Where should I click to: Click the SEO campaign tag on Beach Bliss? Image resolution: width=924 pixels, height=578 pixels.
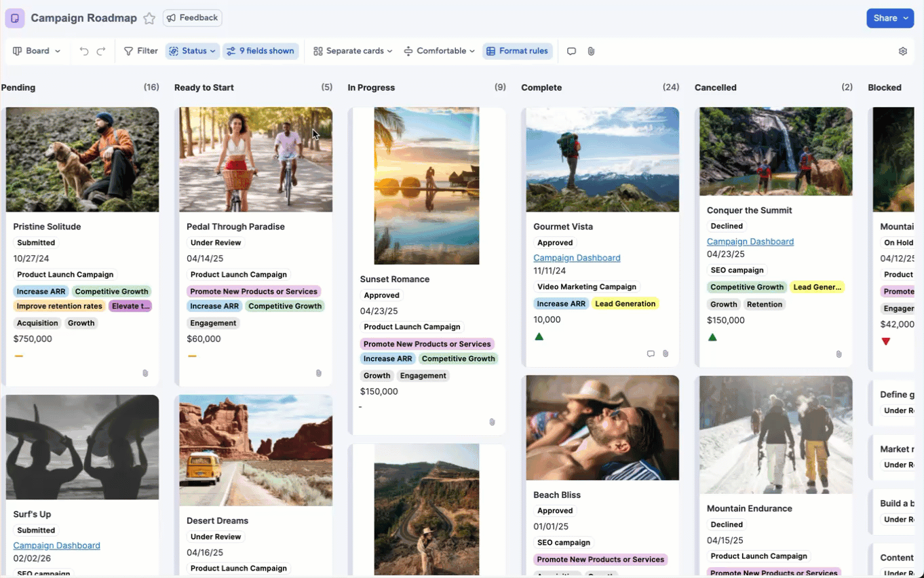(564, 543)
